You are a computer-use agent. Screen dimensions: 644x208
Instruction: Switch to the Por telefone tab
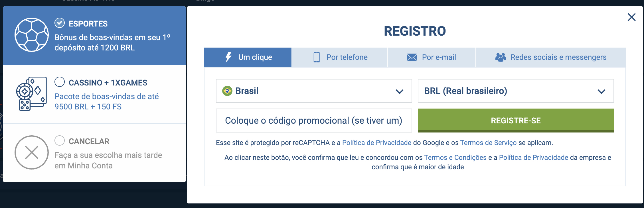tap(339, 57)
